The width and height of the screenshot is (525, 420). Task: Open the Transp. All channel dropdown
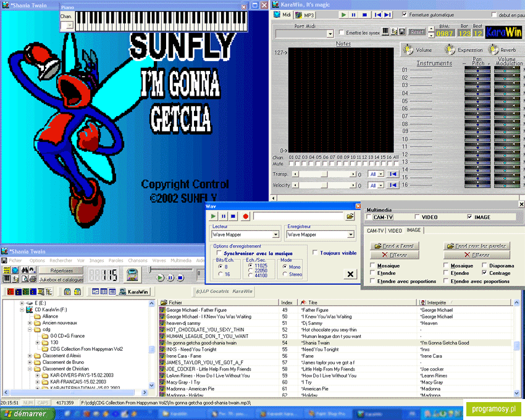tap(381, 174)
